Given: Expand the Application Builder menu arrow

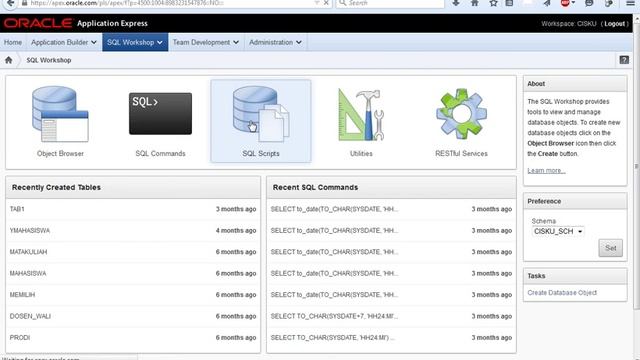Looking at the screenshot, I should pos(94,42).
